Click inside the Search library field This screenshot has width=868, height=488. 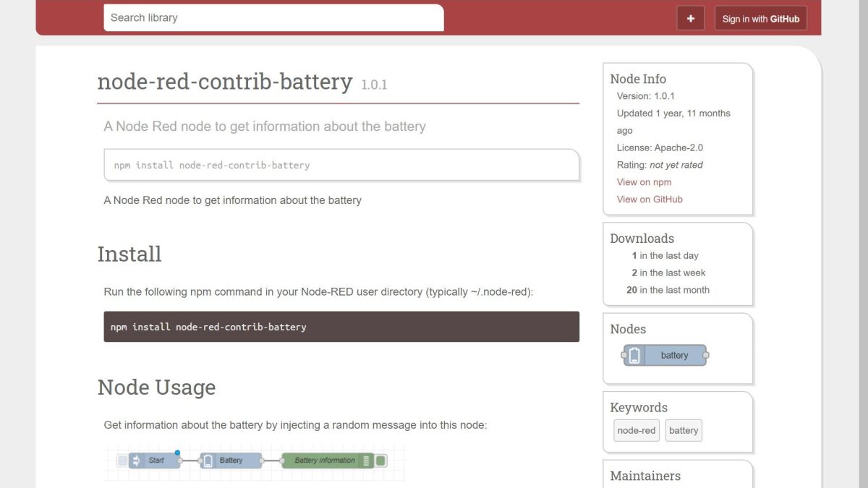coord(273,17)
